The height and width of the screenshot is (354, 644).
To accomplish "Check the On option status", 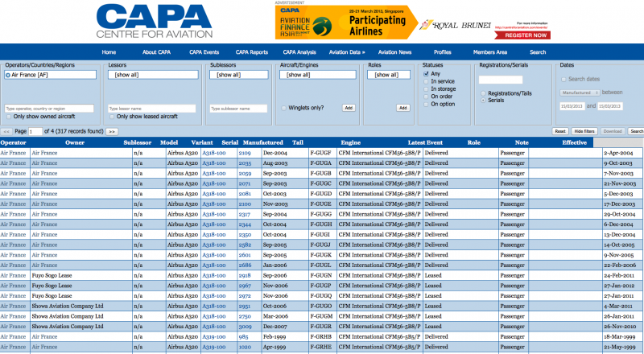I will pos(426,105).
